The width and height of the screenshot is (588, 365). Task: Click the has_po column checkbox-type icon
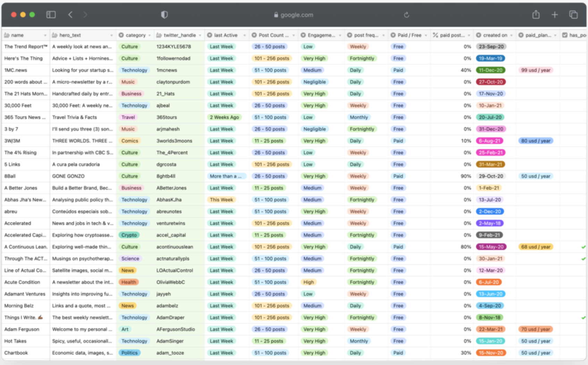coord(565,35)
